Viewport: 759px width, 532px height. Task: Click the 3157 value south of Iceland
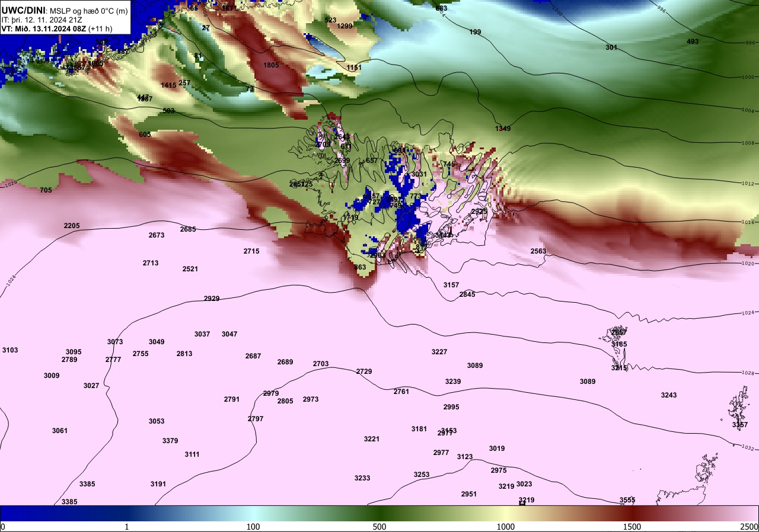451,285
